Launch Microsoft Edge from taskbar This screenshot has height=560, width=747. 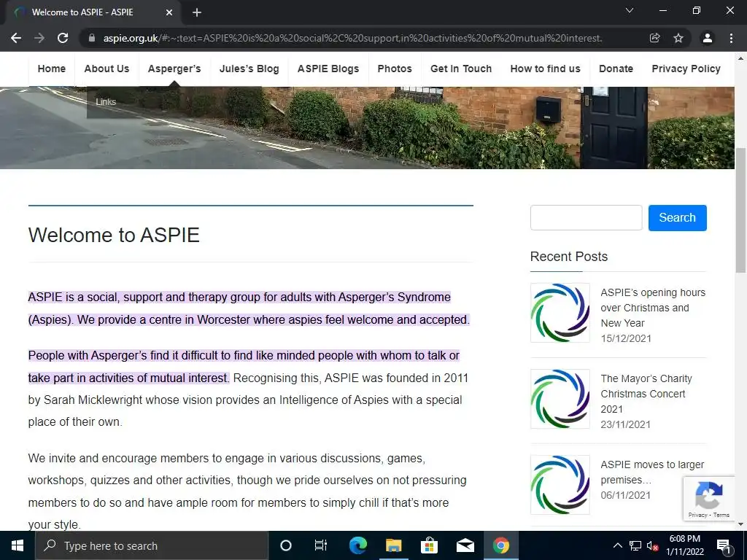(x=357, y=545)
